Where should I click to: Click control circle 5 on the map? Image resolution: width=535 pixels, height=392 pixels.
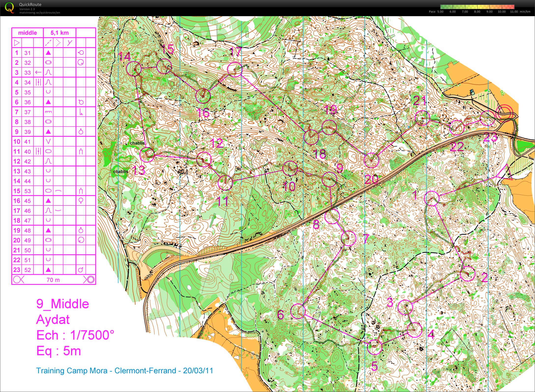375,347
